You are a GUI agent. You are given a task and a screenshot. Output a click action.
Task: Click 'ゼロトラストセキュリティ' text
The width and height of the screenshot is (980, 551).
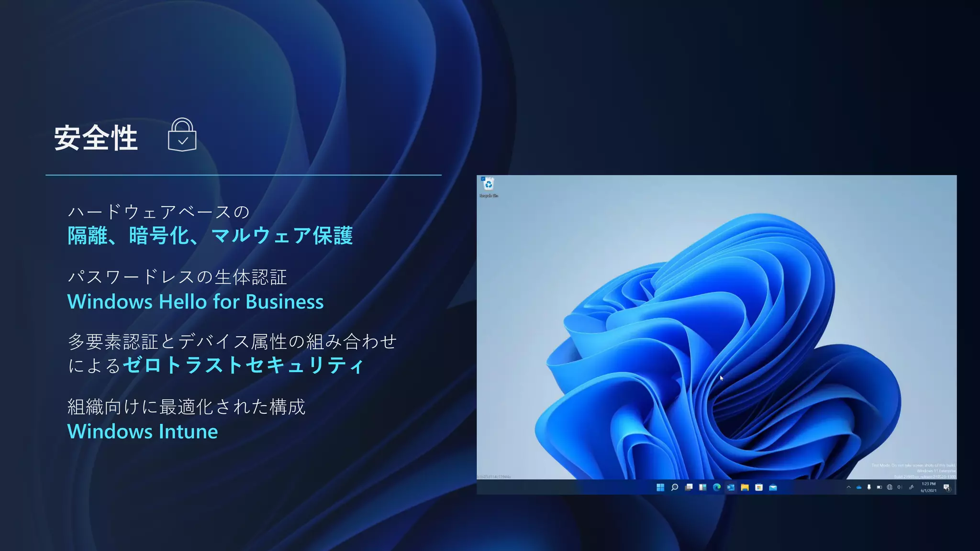(x=244, y=365)
